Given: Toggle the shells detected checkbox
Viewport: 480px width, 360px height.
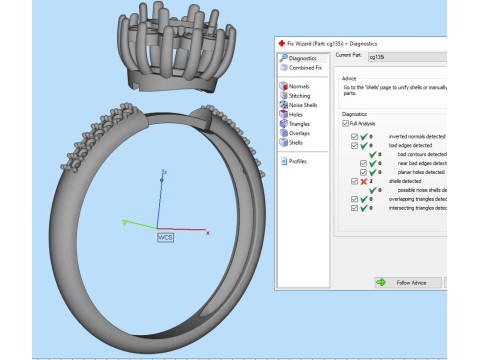Looking at the screenshot, I should (354, 181).
